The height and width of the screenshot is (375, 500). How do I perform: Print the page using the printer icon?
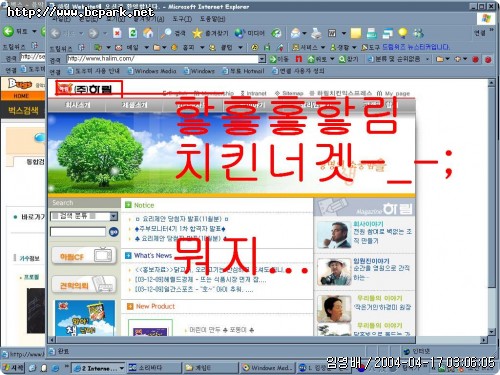pos(316,33)
